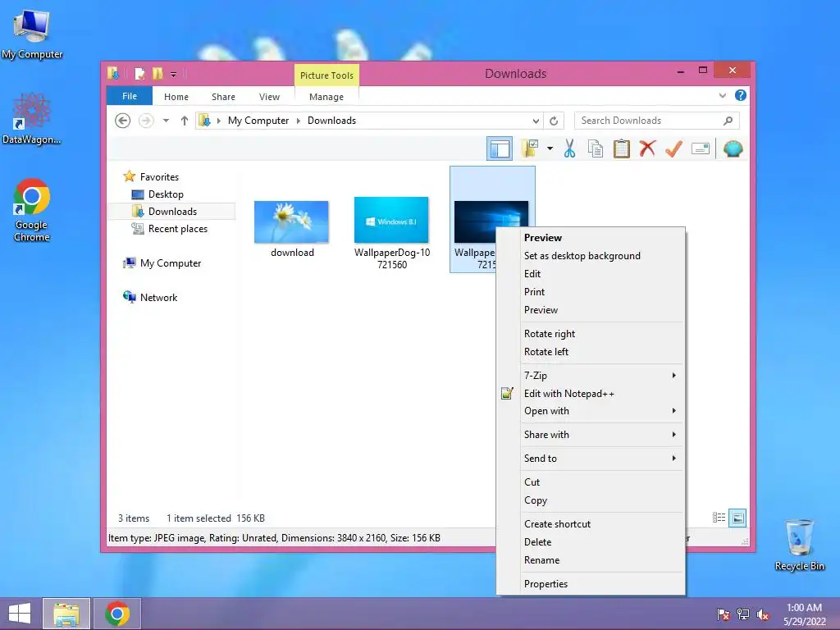Switch to the Home ribbon tab
The width and height of the screenshot is (840, 630).
(x=176, y=97)
